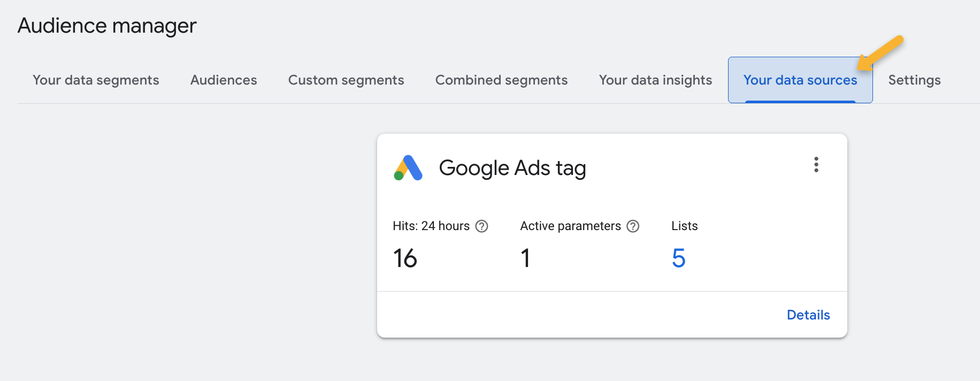Click the Google Ads tag card title
Image resolution: width=980 pixels, height=381 pixels.
512,168
